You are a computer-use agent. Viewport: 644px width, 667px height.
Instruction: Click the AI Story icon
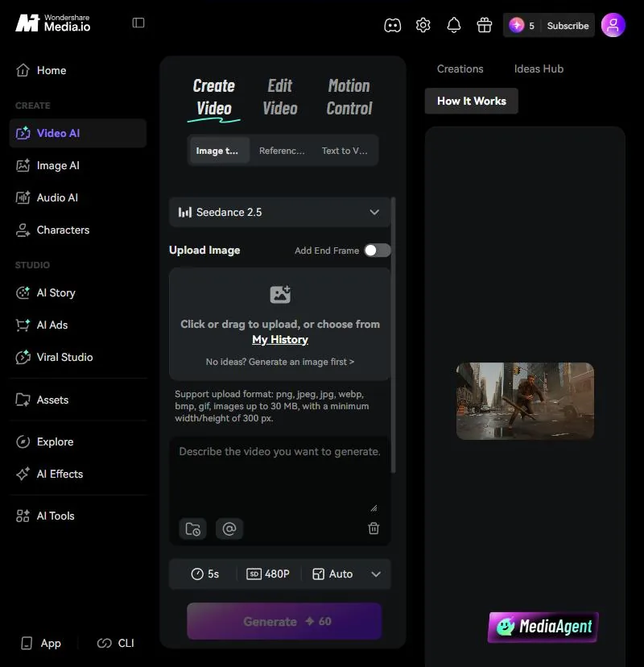[23, 292]
